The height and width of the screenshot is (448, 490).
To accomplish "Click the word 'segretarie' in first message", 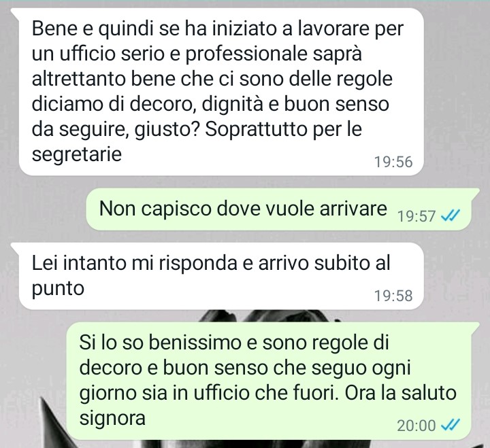I will pyautogui.click(x=76, y=154).
